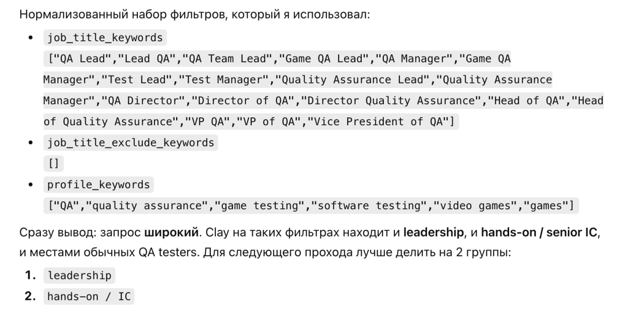Click the "leadership" code chip in numbered list
644x320 pixels.
click(x=79, y=276)
